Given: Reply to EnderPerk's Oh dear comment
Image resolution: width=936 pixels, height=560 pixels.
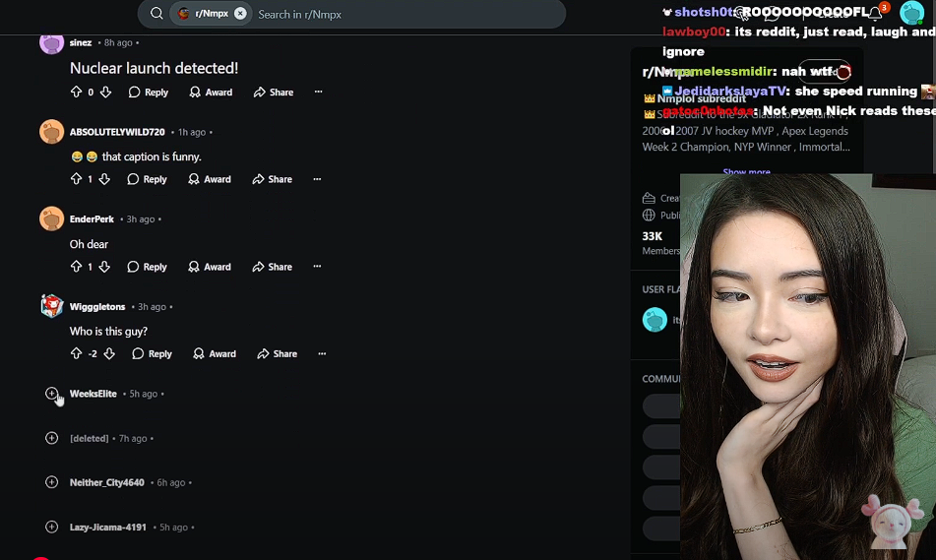Looking at the screenshot, I should point(147,267).
